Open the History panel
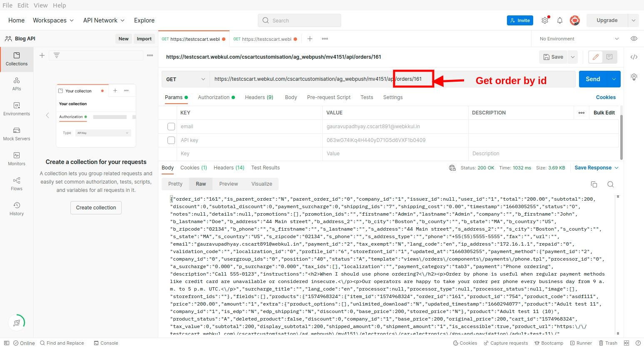 pos(17,209)
